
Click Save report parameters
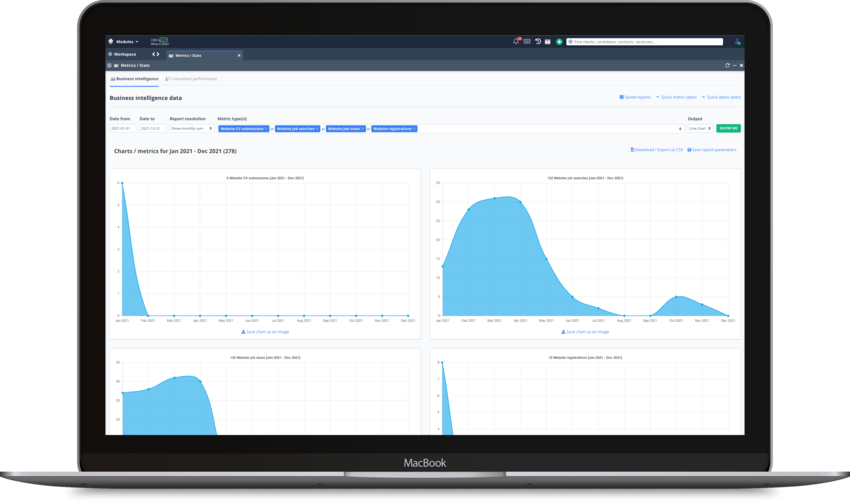coord(712,150)
